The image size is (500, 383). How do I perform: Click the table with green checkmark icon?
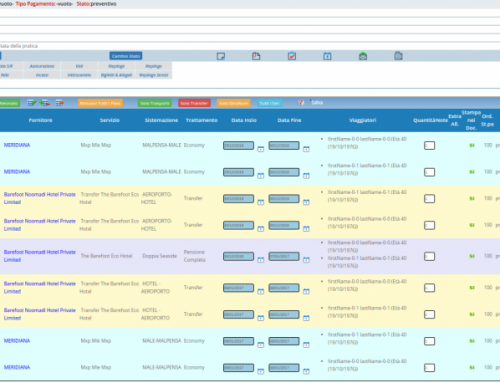pyautogui.click(x=32, y=103)
